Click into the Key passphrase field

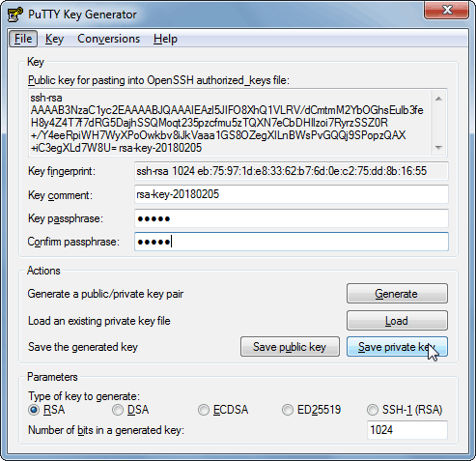coord(292,218)
